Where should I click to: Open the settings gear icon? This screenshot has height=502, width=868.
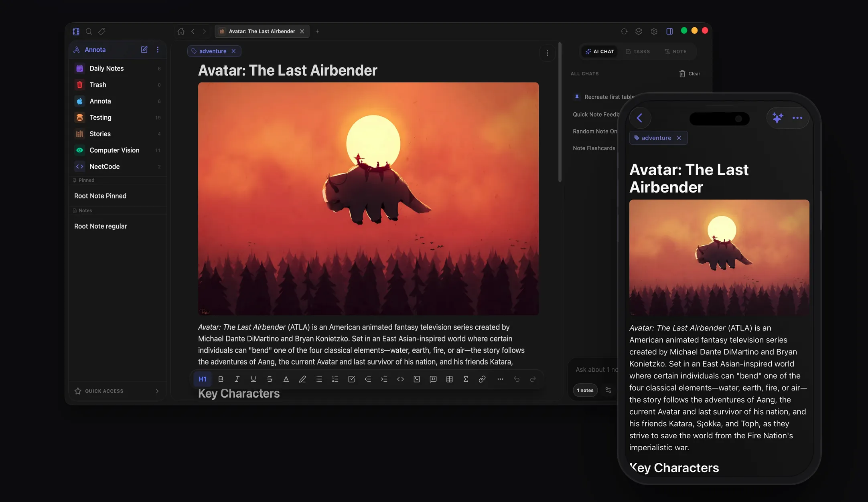coord(654,31)
